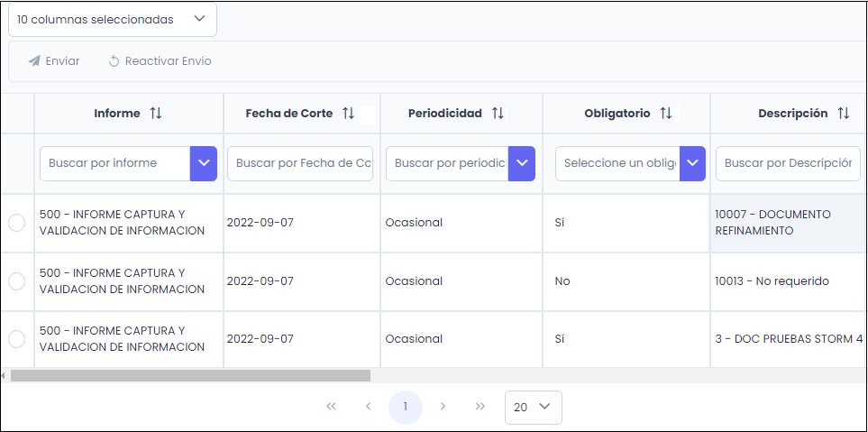The width and height of the screenshot is (868, 432).
Task: Toggle Obligatorio column sort icon
Action: pyautogui.click(x=666, y=114)
